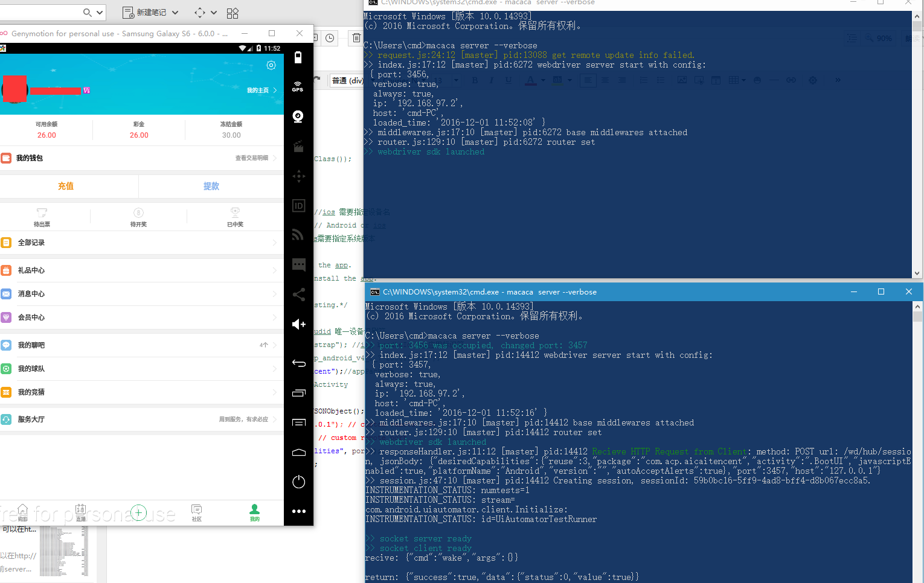Open the Genymotion identifiers ID widget
The image size is (924, 583).
[x=298, y=206]
